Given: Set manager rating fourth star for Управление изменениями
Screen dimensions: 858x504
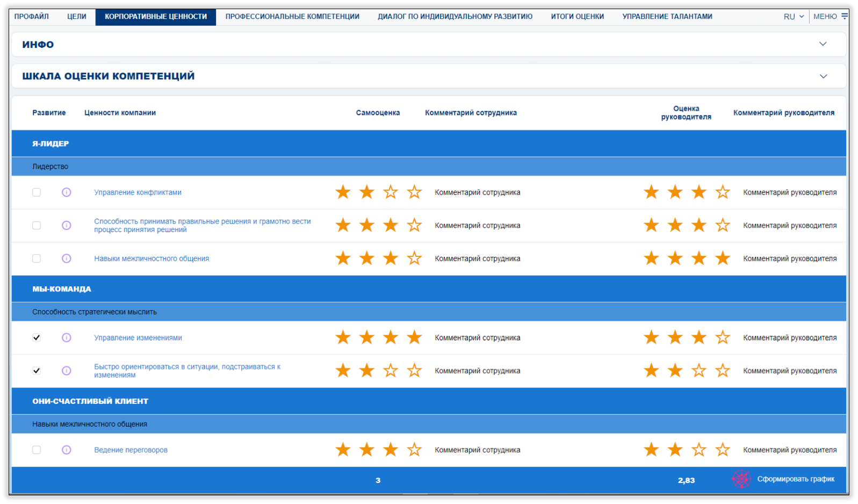Looking at the screenshot, I should (x=723, y=337).
